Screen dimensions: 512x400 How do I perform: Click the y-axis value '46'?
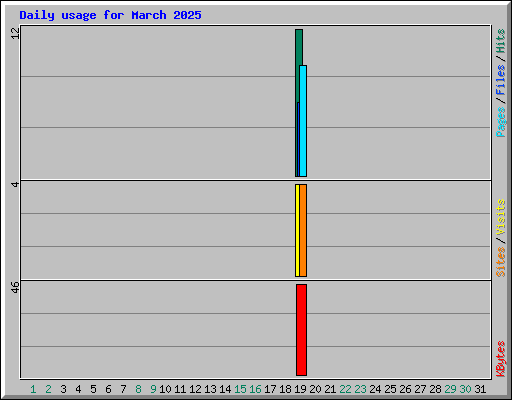coord(15,287)
